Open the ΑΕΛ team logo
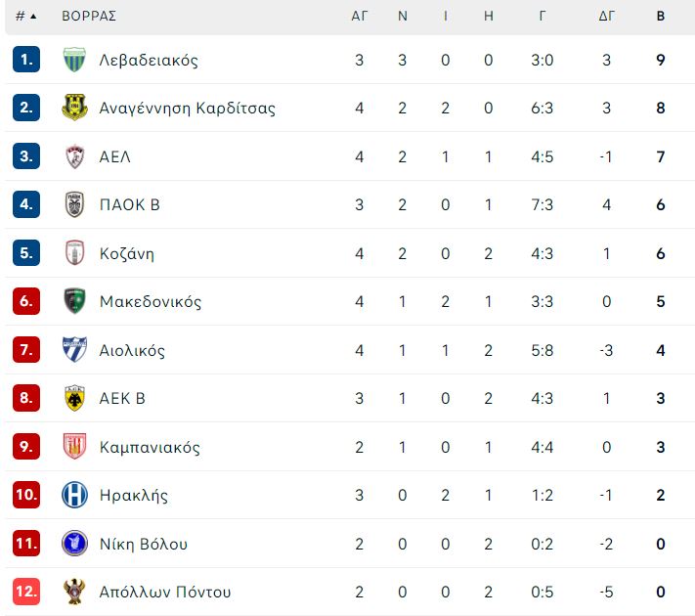 74,156
